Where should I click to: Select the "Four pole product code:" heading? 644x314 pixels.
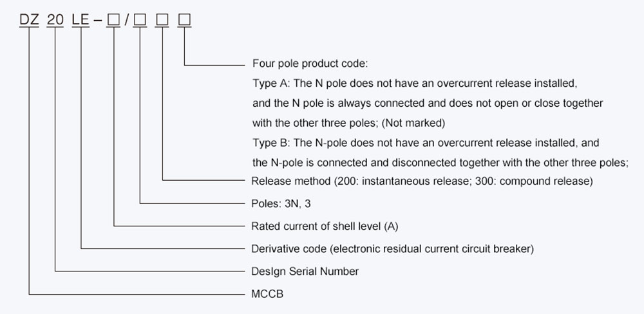point(310,64)
